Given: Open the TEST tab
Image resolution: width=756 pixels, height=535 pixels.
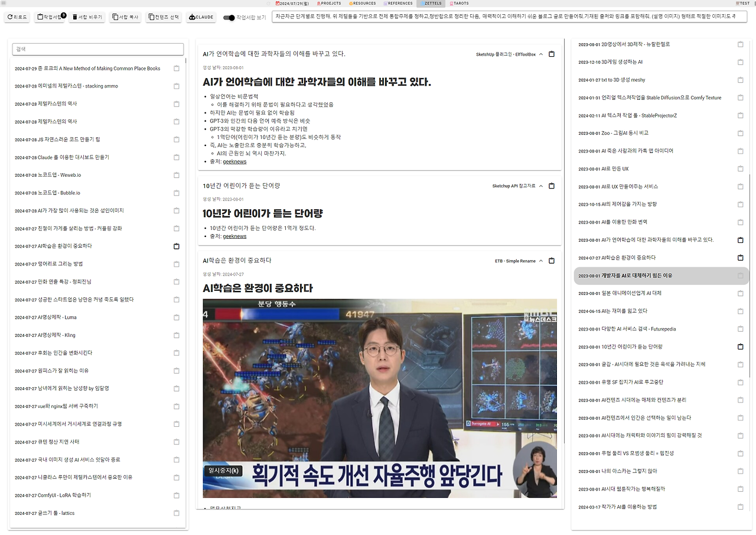Looking at the screenshot, I should pos(741,4).
